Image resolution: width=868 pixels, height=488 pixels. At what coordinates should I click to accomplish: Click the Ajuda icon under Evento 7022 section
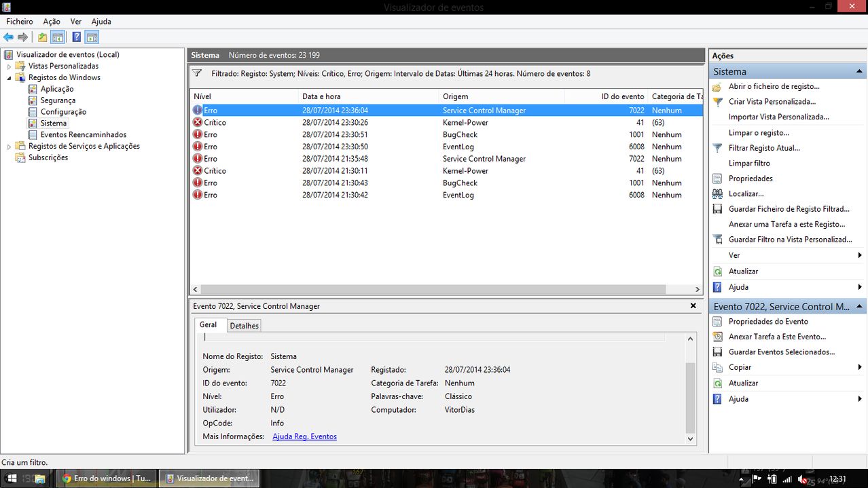[717, 399]
